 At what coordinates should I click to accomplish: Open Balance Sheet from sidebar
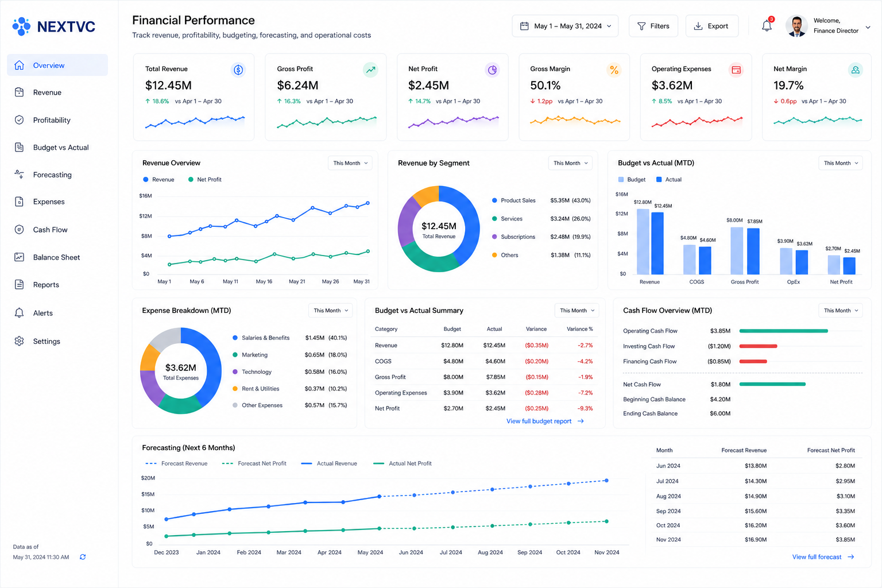(57, 257)
